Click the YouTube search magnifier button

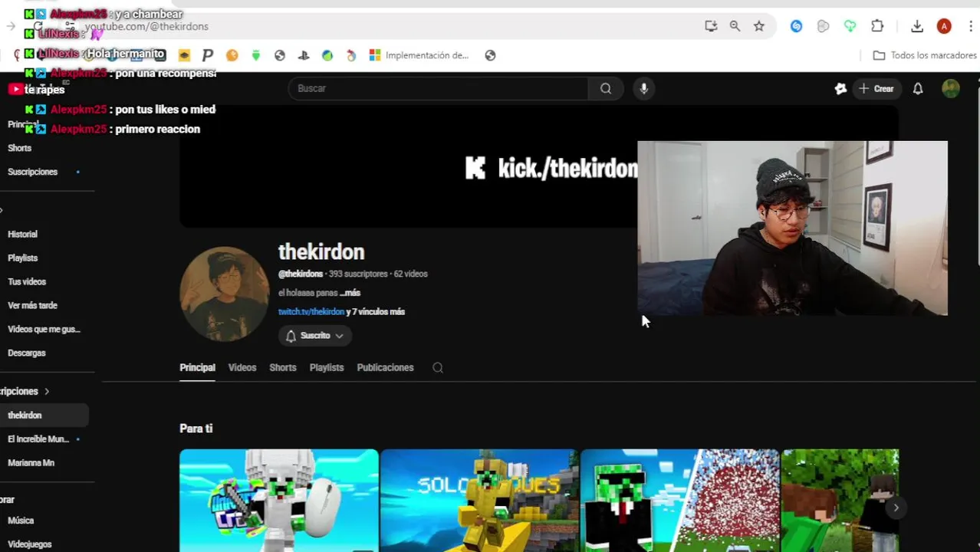[606, 88]
